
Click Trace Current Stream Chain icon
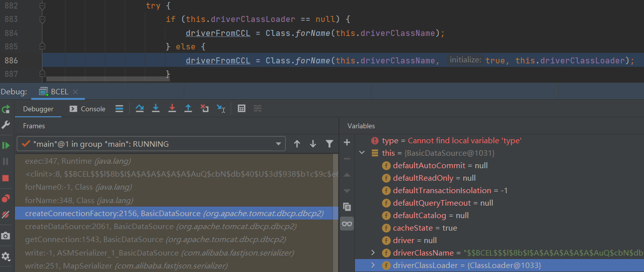click(258, 108)
